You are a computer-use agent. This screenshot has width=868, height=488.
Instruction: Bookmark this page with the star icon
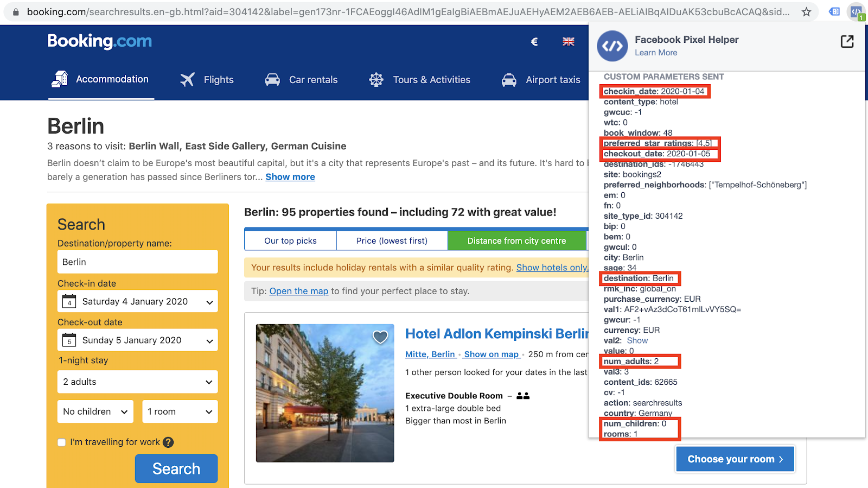pos(807,12)
